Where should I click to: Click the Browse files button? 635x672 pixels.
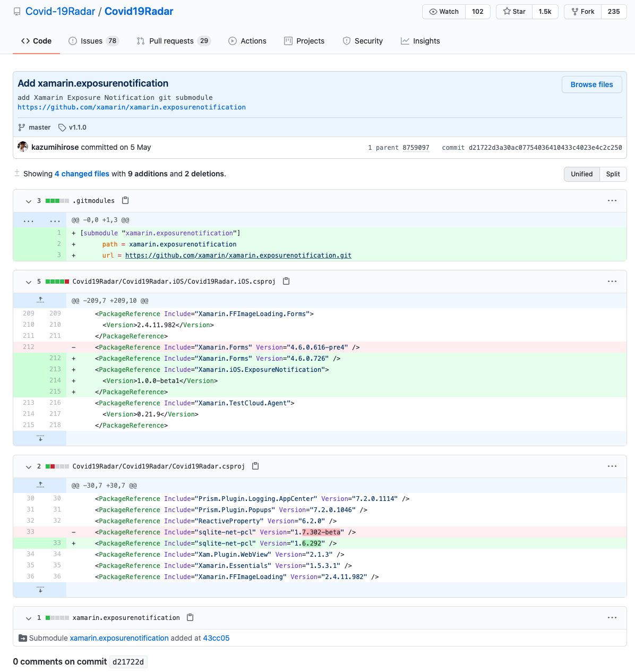[x=592, y=84]
